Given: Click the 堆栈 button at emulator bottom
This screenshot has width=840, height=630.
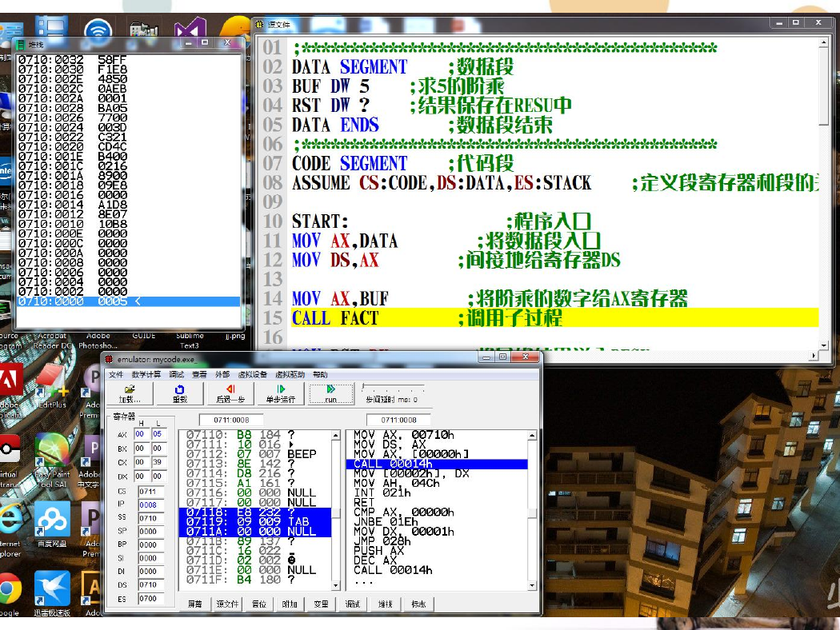Looking at the screenshot, I should 385,604.
